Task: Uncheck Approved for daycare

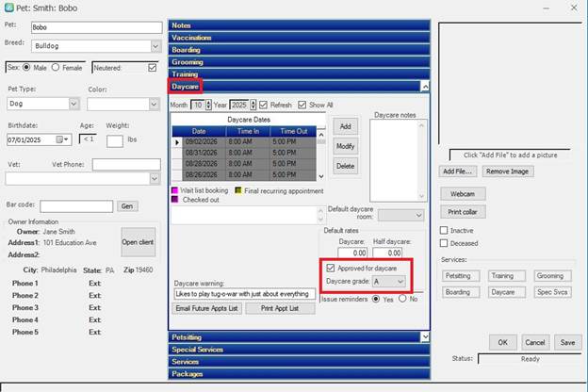Action: (x=331, y=268)
